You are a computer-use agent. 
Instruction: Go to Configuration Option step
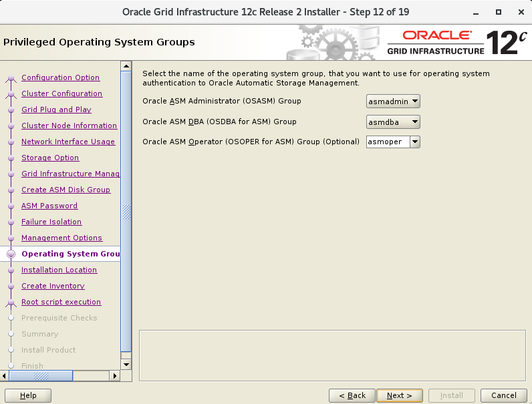60,77
